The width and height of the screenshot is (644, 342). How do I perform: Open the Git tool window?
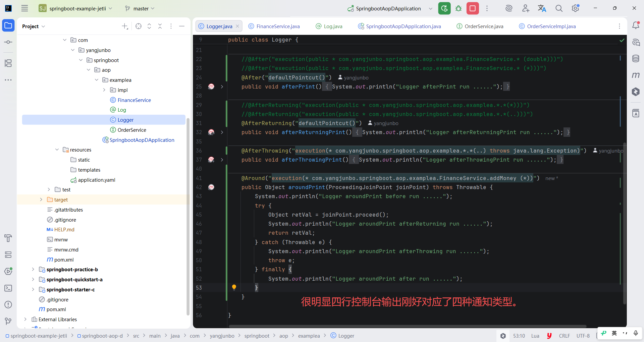coord(8,321)
